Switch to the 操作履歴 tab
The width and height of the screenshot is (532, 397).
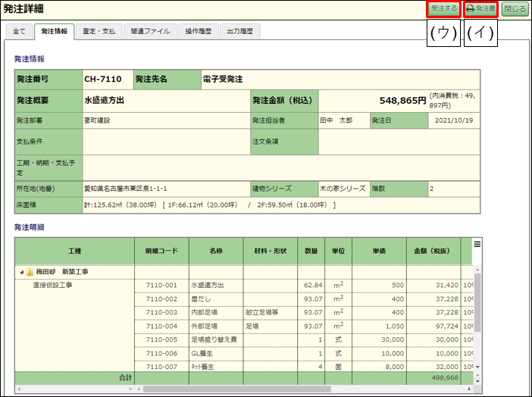(x=198, y=32)
